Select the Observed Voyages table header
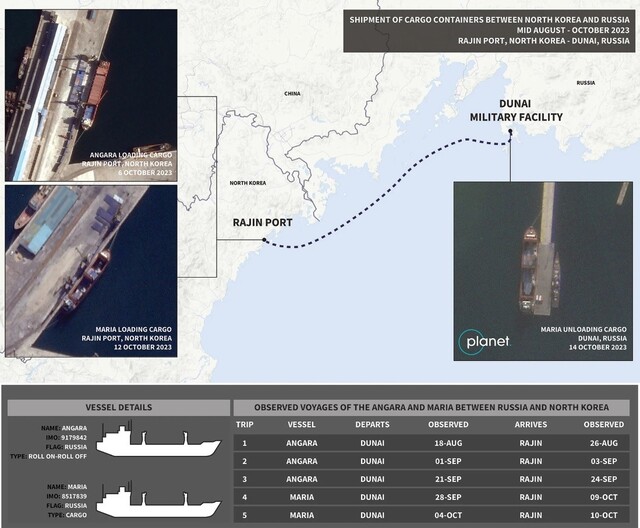The width and height of the screenshot is (640, 528). (x=431, y=407)
